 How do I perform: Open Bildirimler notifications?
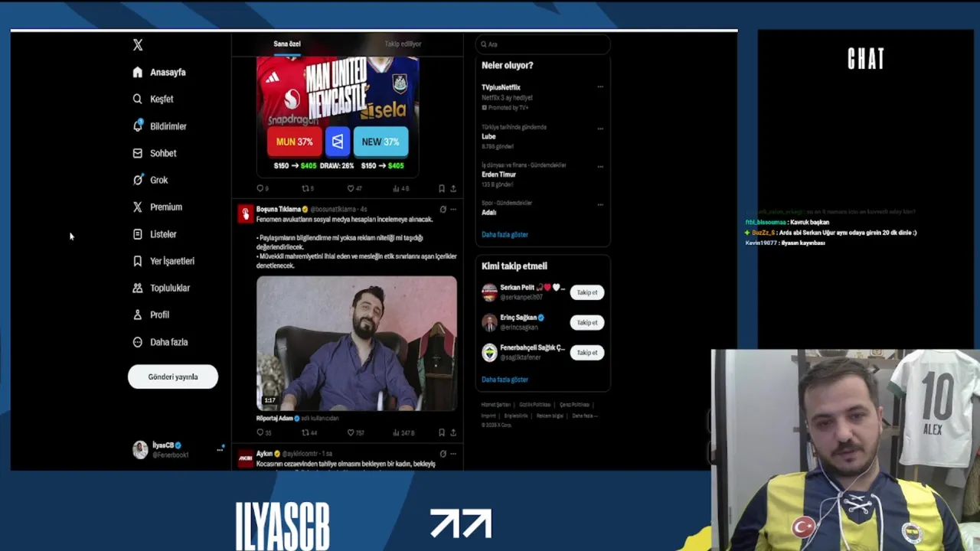(x=159, y=126)
